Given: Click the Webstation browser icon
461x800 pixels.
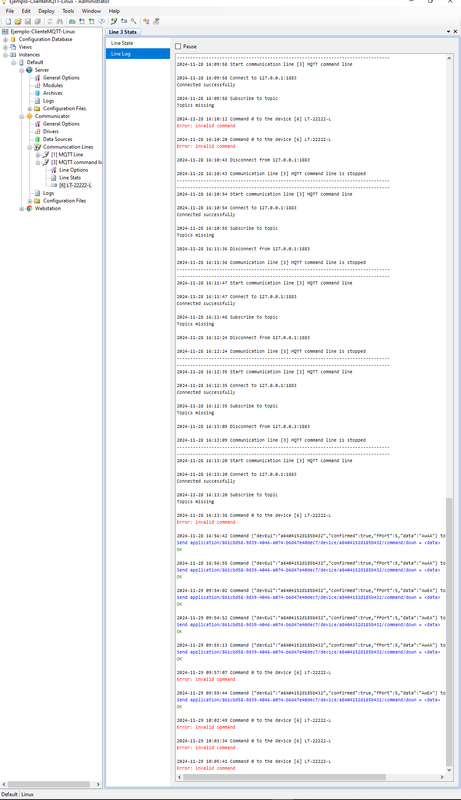Looking at the screenshot, I should coord(29,209).
